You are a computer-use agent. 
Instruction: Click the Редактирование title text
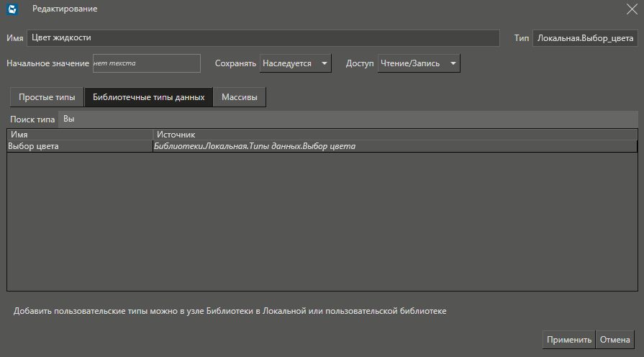tap(65, 9)
